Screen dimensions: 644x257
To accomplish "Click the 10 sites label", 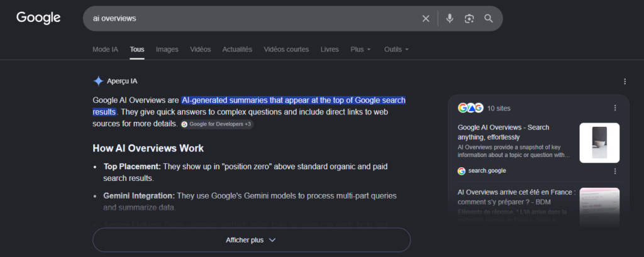I will tap(499, 108).
